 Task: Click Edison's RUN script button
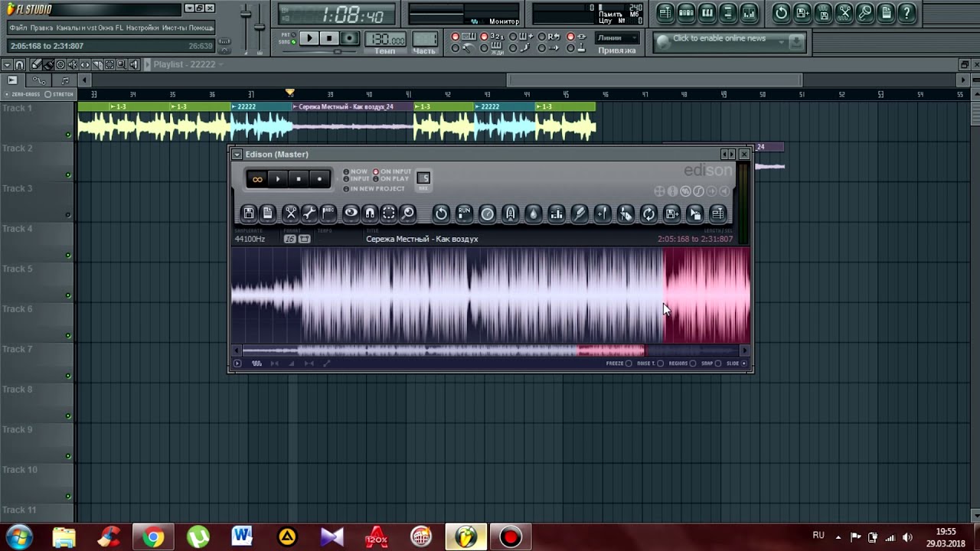464,214
